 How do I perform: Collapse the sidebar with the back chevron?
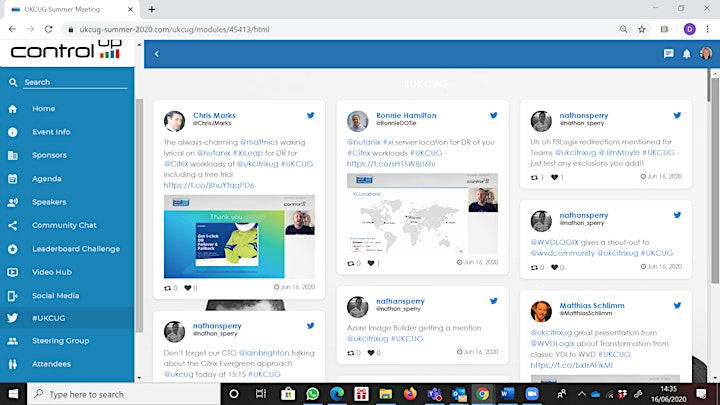point(157,54)
